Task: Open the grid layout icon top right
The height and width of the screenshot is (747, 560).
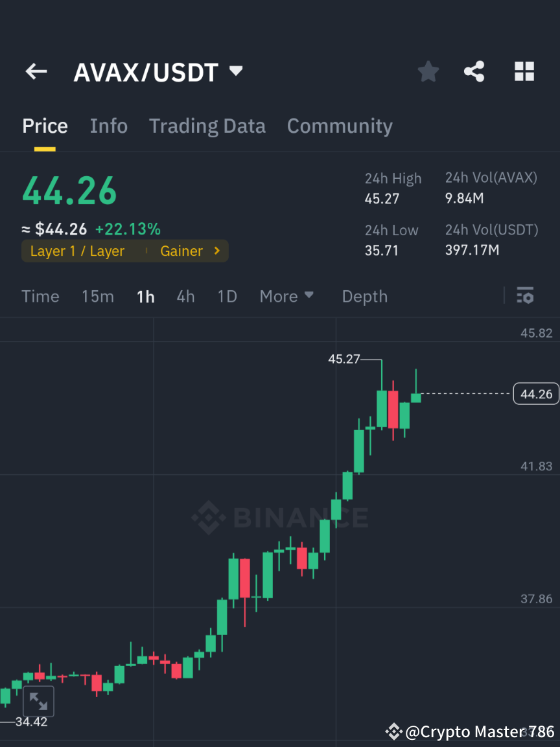Action: click(x=524, y=71)
